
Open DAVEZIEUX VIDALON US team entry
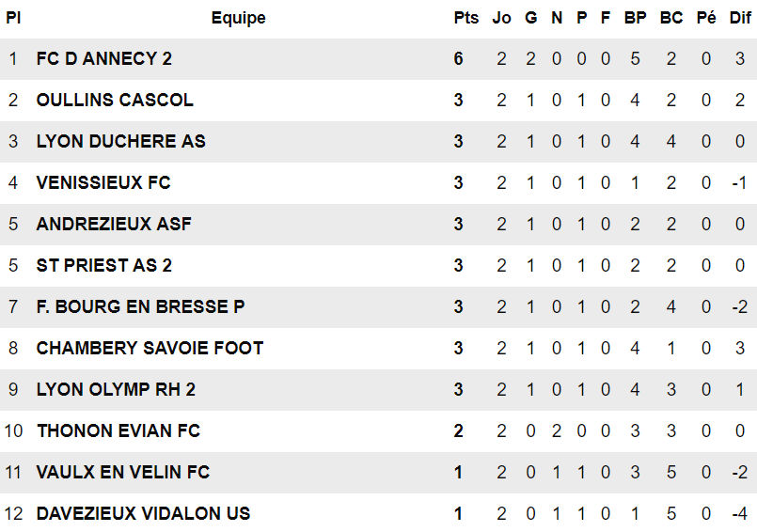(143, 513)
